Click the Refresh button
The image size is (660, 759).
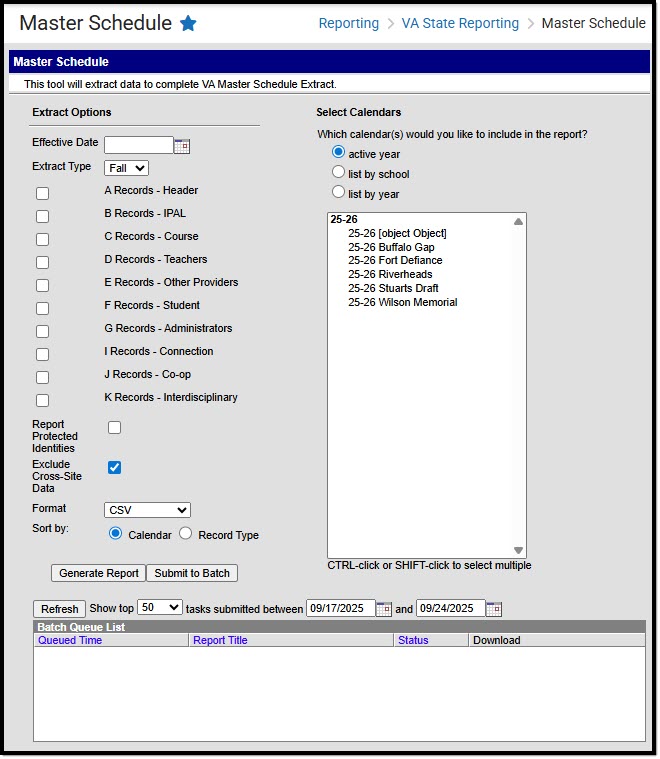pyautogui.click(x=60, y=609)
